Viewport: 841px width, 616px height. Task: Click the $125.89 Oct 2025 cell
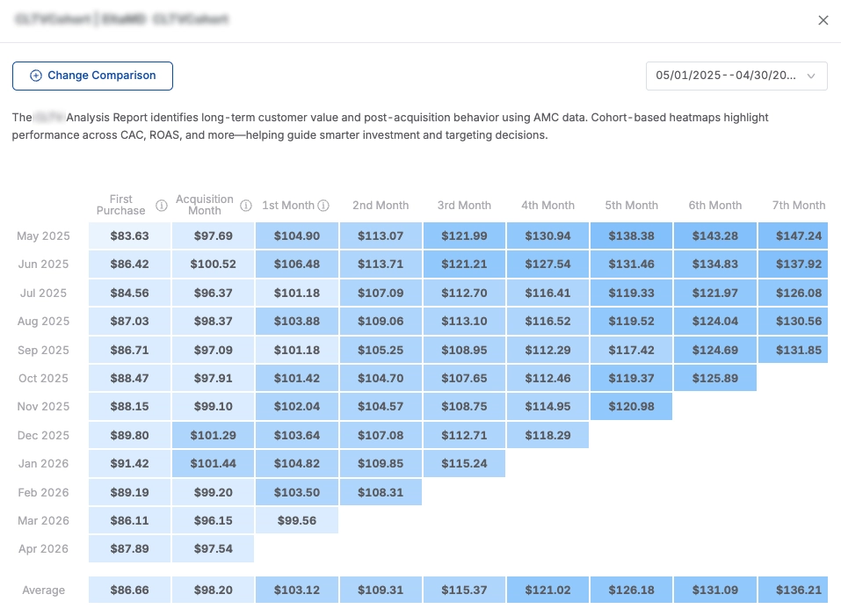pyautogui.click(x=715, y=379)
